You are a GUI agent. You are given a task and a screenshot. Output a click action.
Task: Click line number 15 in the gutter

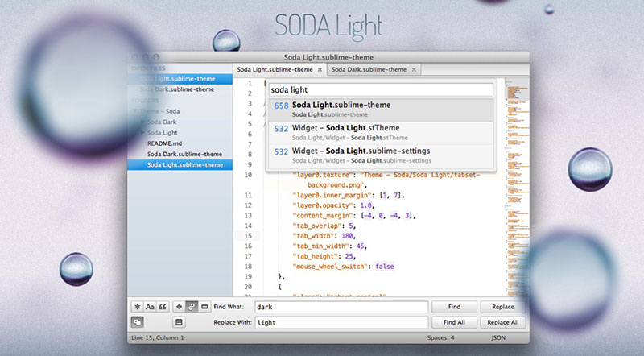pyautogui.click(x=248, y=236)
